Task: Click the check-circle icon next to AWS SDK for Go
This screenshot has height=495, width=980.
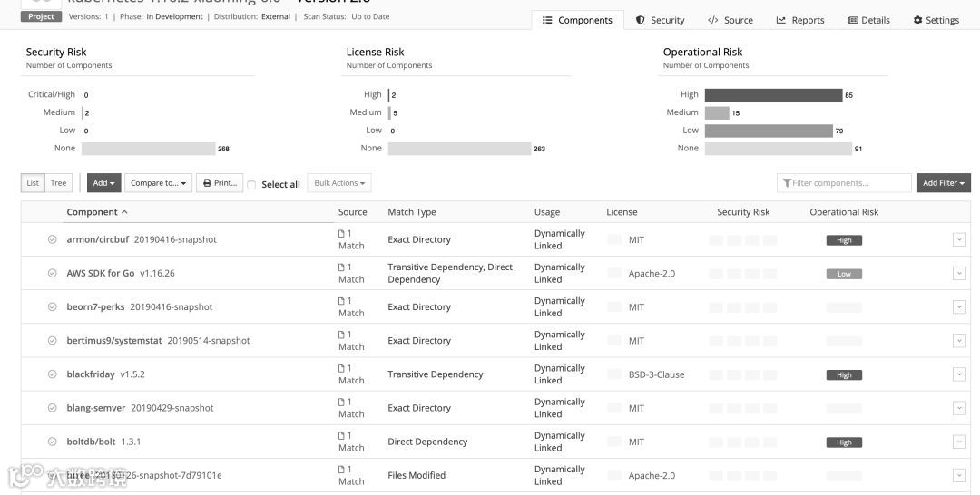Action: click(53, 273)
